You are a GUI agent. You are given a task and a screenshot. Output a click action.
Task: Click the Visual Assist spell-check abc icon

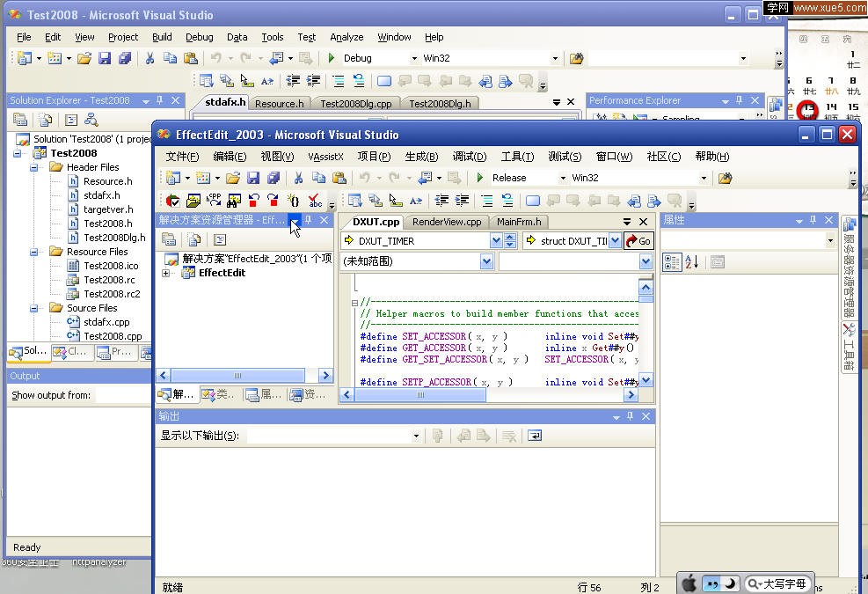pyautogui.click(x=315, y=201)
